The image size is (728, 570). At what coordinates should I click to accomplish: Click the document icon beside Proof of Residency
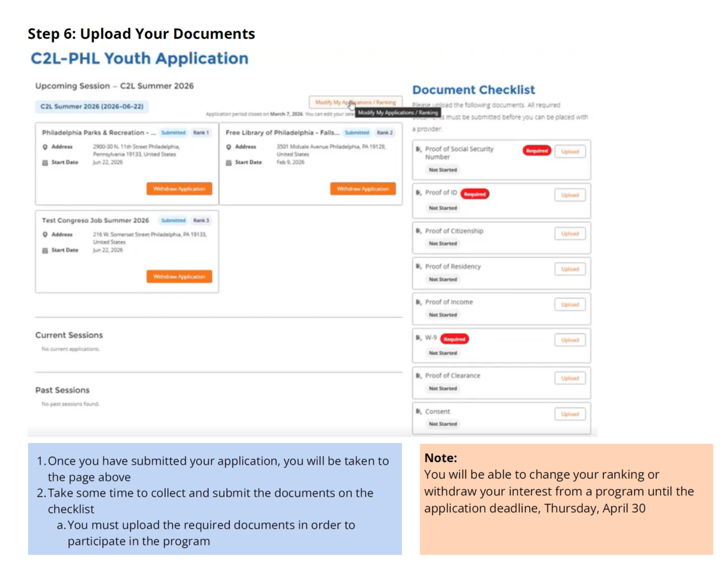pos(419,266)
